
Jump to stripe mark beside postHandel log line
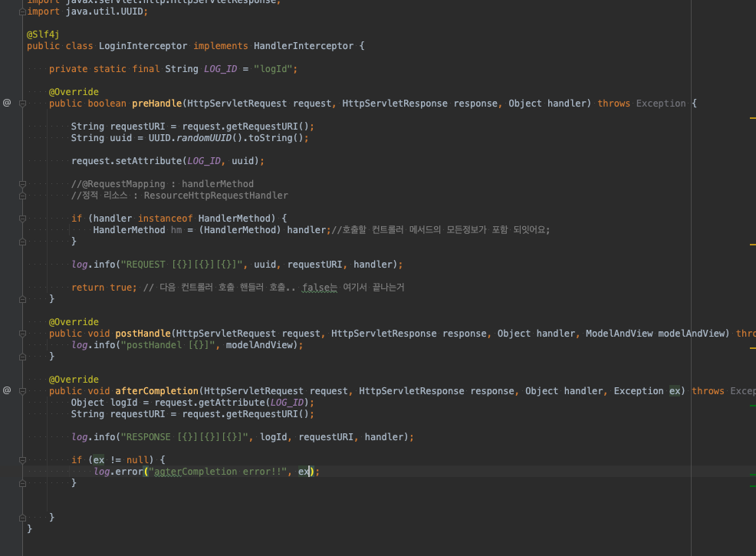(753, 347)
